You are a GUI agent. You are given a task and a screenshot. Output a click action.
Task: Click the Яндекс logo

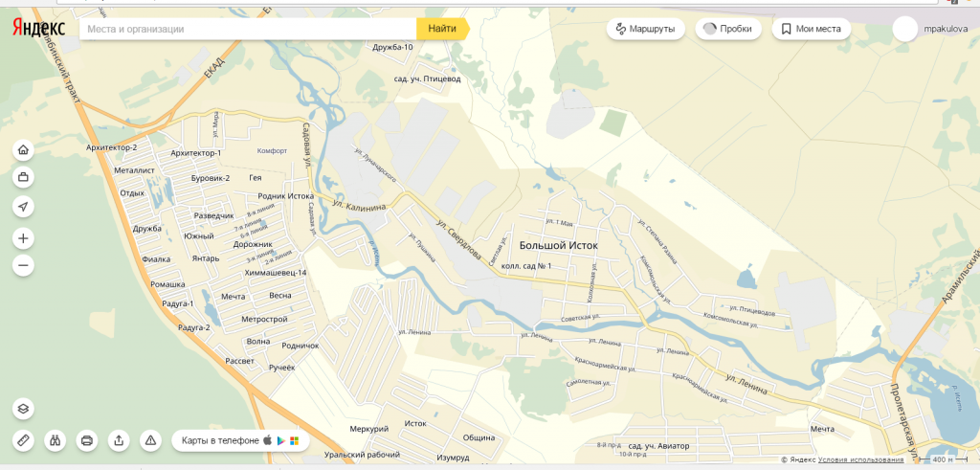coord(38,29)
